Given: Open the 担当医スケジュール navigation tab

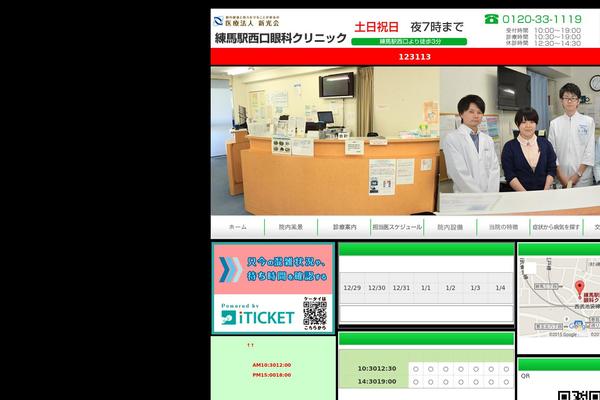Looking at the screenshot, I should point(397,227).
